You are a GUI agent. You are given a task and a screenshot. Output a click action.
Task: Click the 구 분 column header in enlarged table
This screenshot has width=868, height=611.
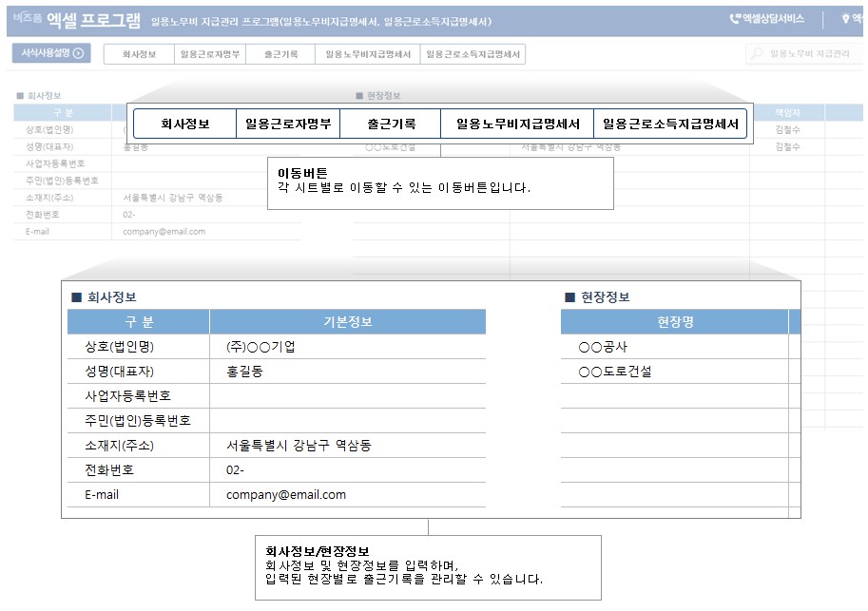tap(139, 321)
